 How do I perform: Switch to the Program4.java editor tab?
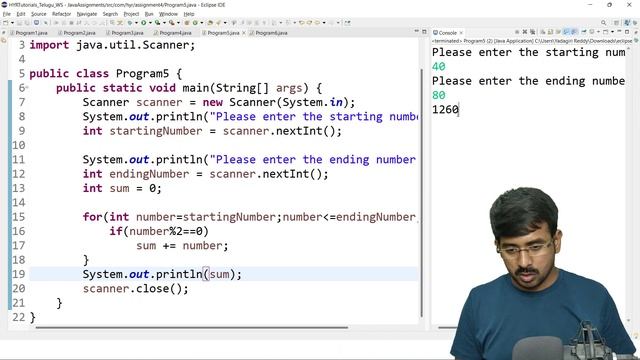[x=172, y=33]
